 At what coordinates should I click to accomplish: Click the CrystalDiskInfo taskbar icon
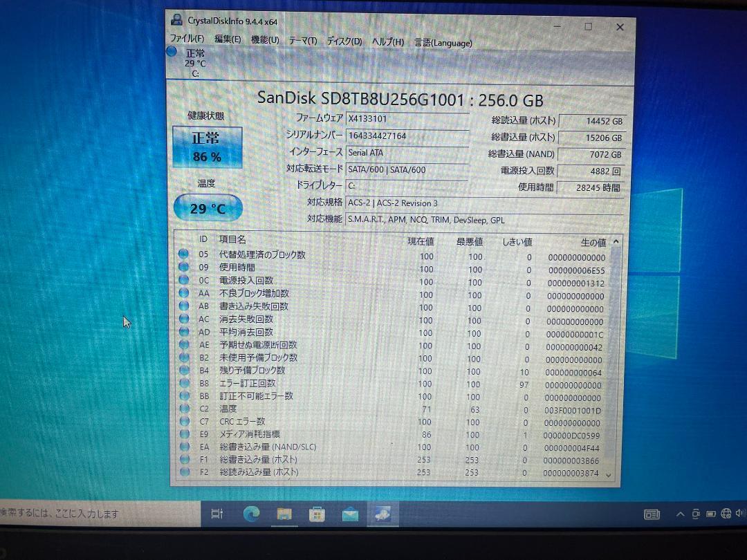point(382,514)
